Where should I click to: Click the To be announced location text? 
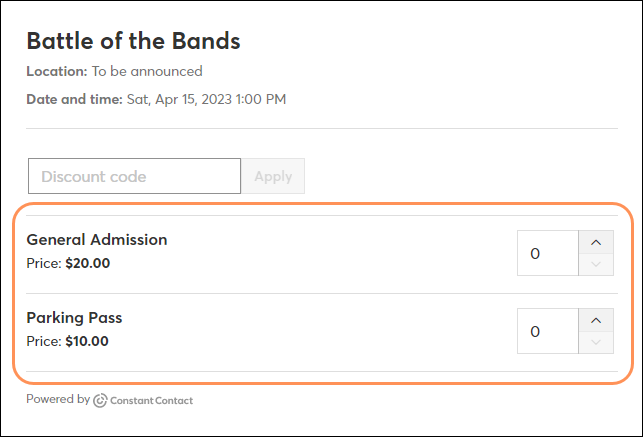click(x=147, y=71)
